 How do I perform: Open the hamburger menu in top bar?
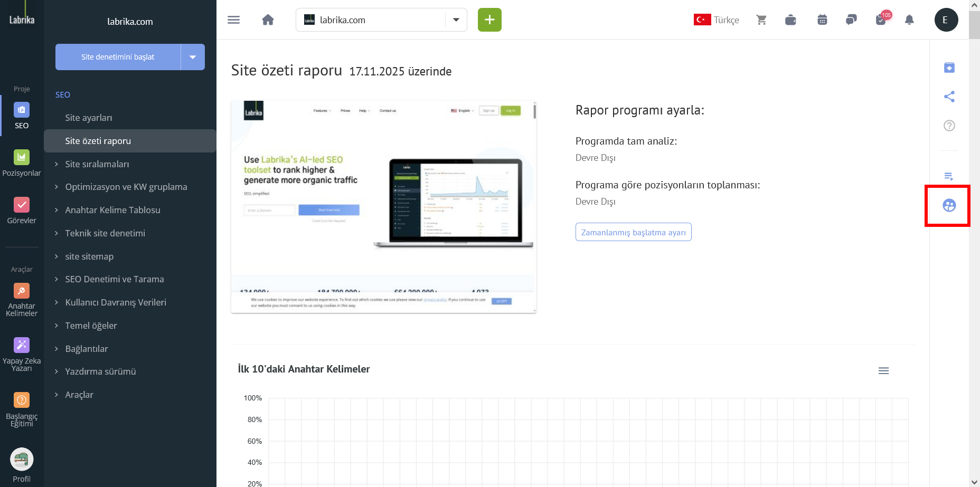click(233, 20)
